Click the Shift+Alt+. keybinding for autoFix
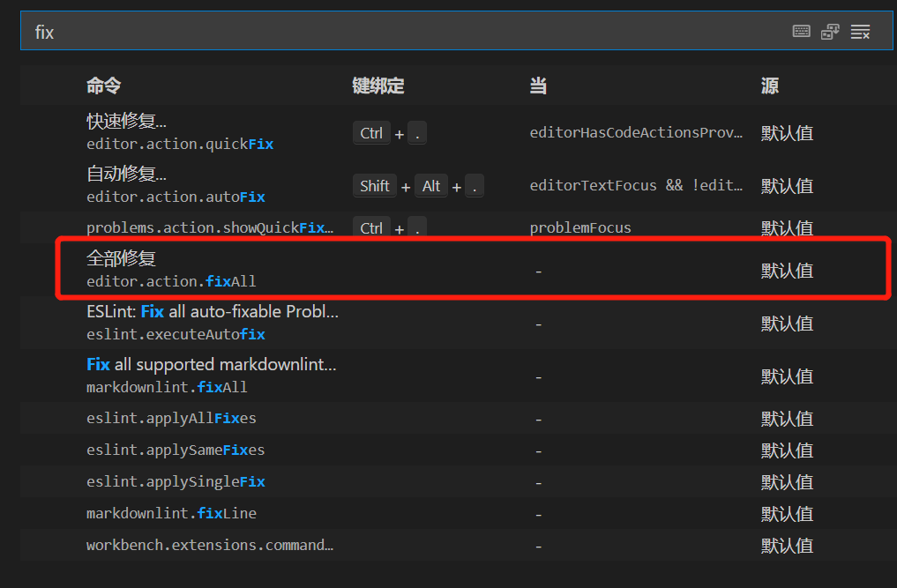 tap(418, 186)
